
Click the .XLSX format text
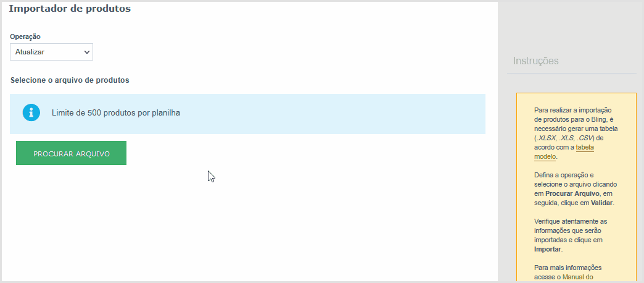tap(545, 138)
